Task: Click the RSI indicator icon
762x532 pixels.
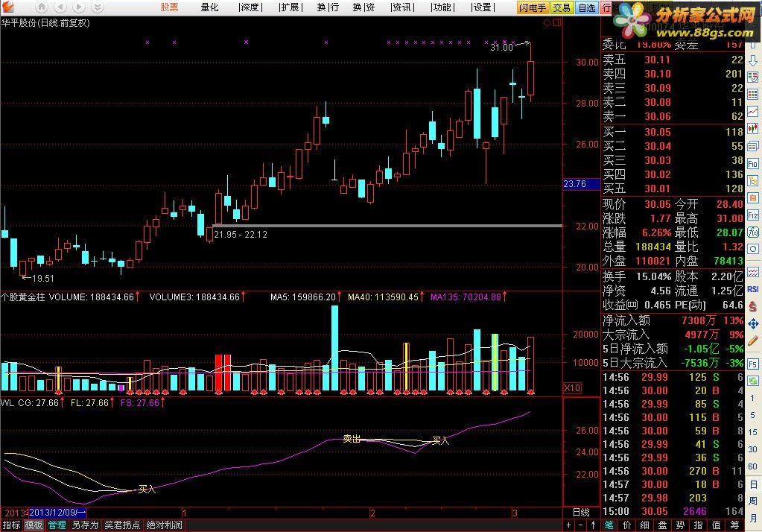Action: (x=753, y=289)
